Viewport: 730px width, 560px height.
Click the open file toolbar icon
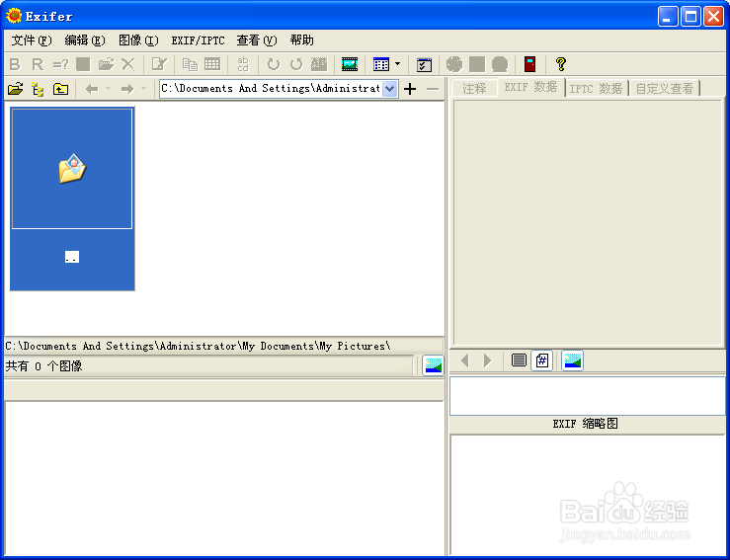click(106, 64)
